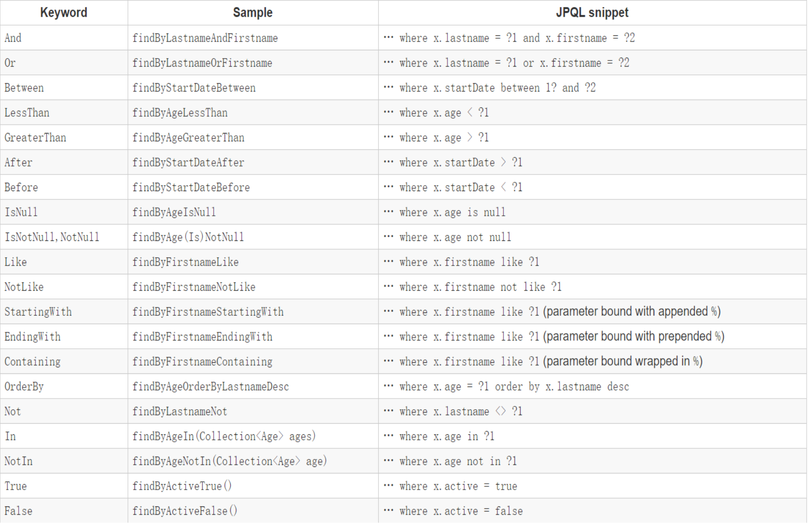Click the Sample column header

click(x=253, y=13)
